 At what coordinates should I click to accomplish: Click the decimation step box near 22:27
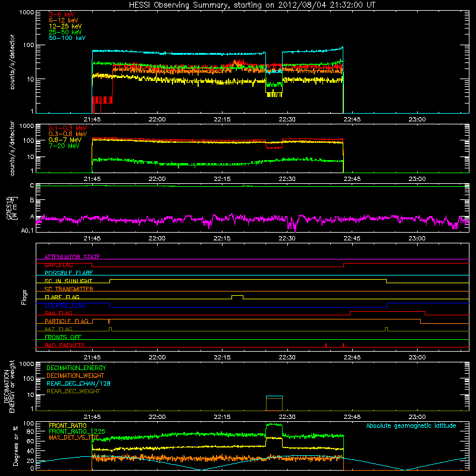[274, 403]
